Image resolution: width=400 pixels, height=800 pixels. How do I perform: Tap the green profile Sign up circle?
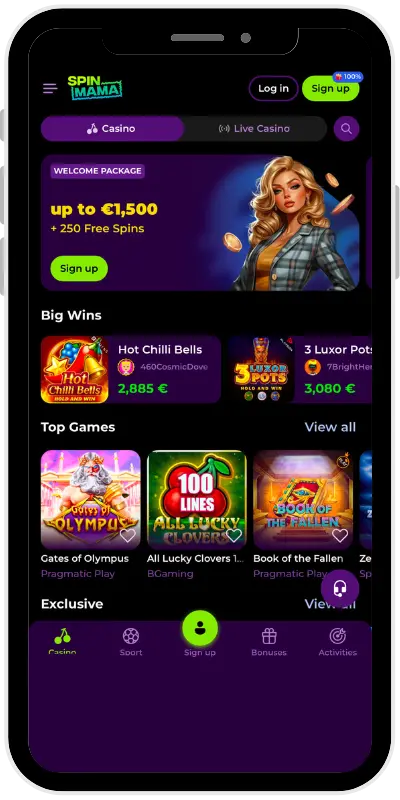(200, 628)
